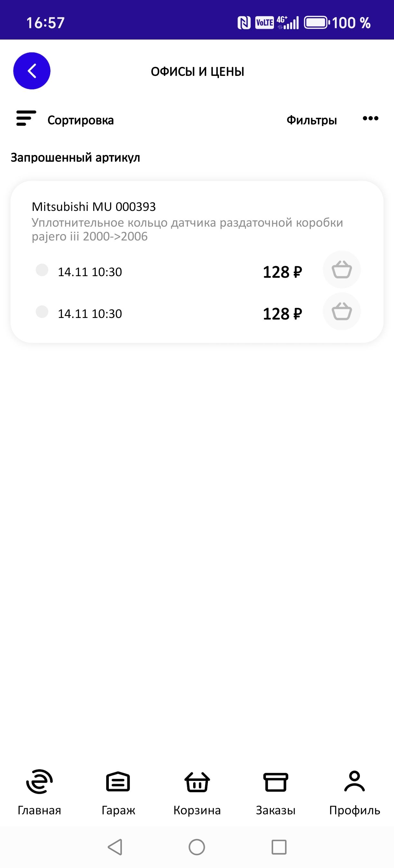Screen dimensions: 394x868
Task: Open the Заказы orders box icon
Action: pos(276,782)
